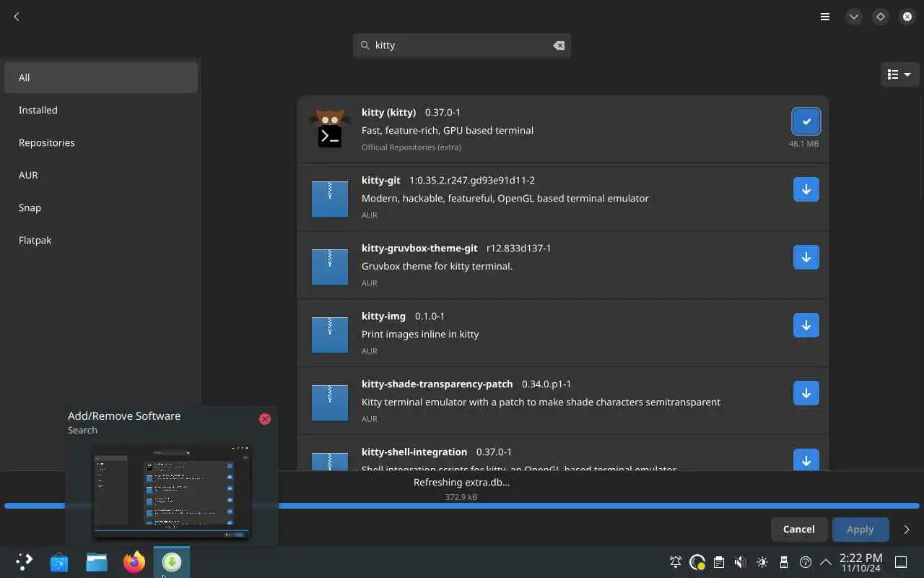Open the hamburger main menu
The image size is (924, 578).
[x=825, y=17]
